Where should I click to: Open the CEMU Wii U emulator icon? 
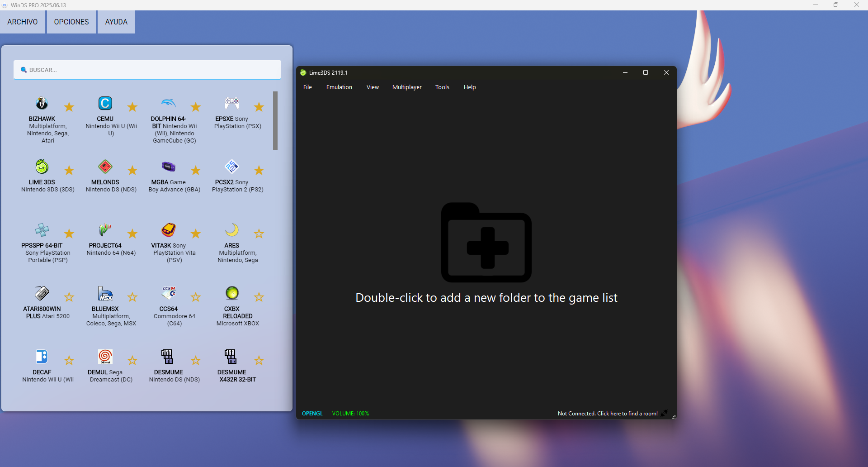105,103
